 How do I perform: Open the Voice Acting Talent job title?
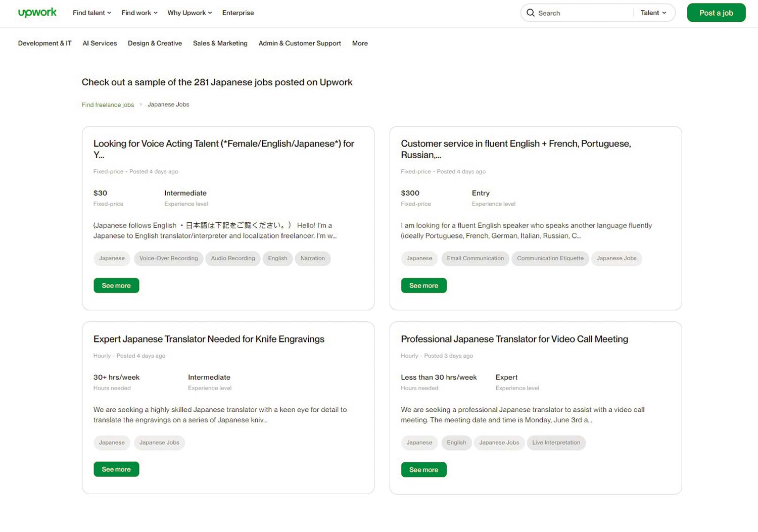224,149
